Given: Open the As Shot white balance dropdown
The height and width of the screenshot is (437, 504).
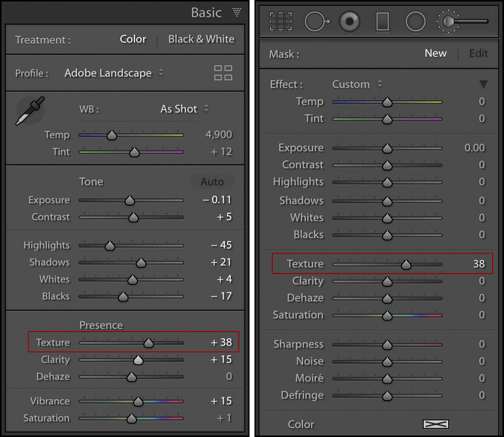Looking at the screenshot, I should point(184,108).
